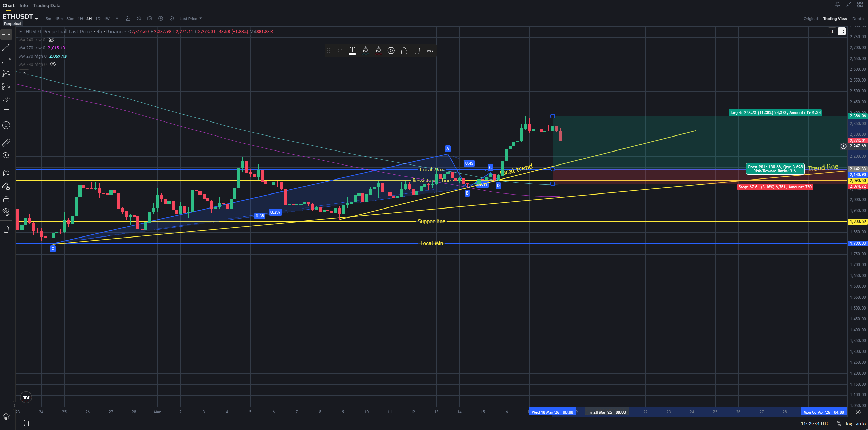
Task: Open the Fibonacci retracement tools
Action: (x=6, y=60)
